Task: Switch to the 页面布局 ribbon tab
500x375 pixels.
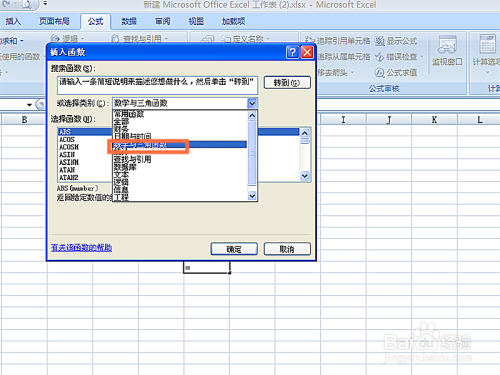Action: click(54, 22)
